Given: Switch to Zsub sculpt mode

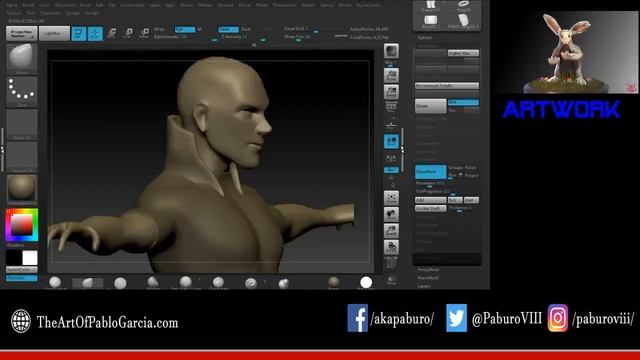Looking at the screenshot, I should coord(246,29).
